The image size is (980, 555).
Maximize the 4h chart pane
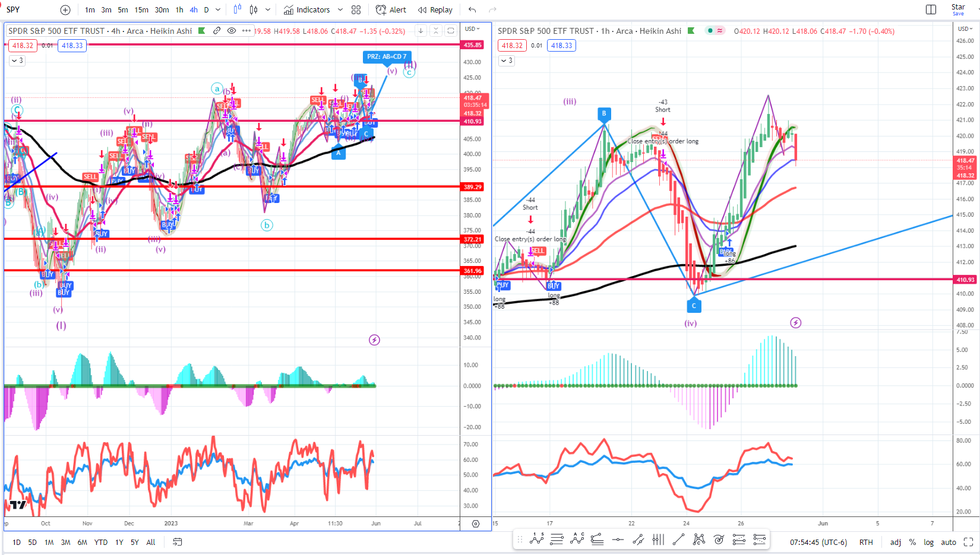[451, 31]
